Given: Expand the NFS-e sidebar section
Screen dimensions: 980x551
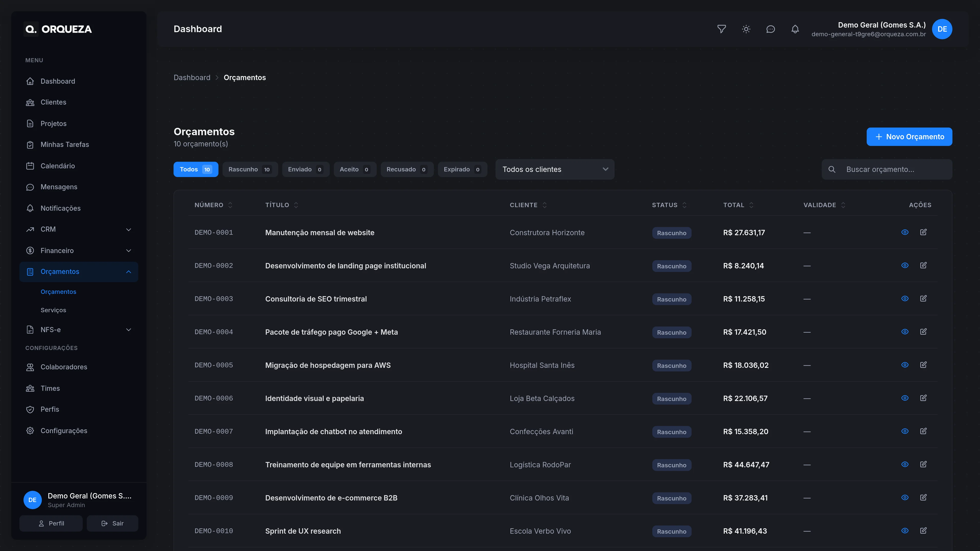Looking at the screenshot, I should tap(79, 330).
